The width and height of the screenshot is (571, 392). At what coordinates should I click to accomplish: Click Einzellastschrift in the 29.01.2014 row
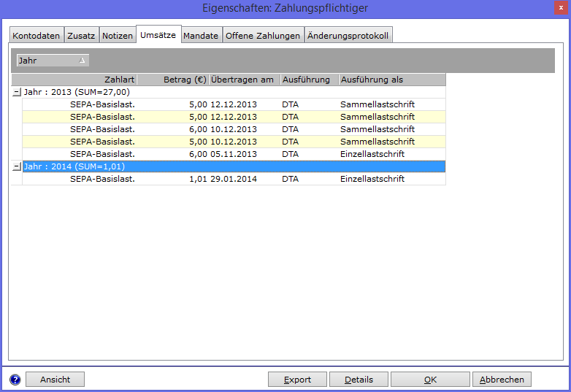(x=372, y=179)
